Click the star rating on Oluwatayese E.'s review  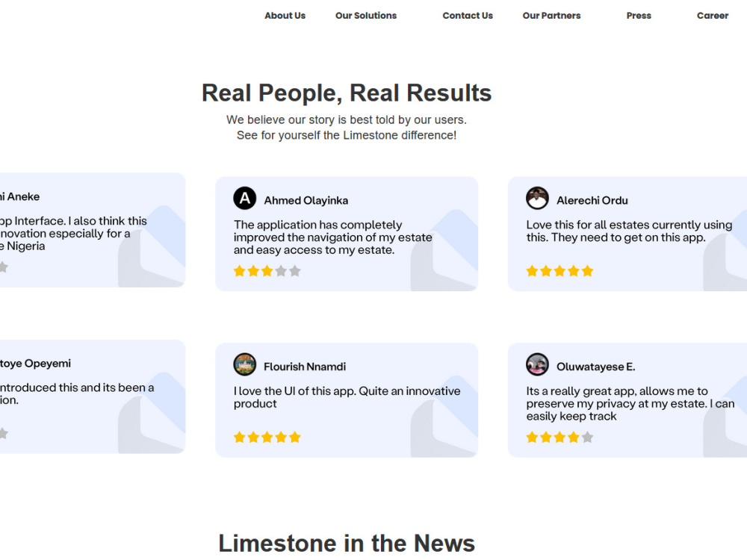coord(560,438)
